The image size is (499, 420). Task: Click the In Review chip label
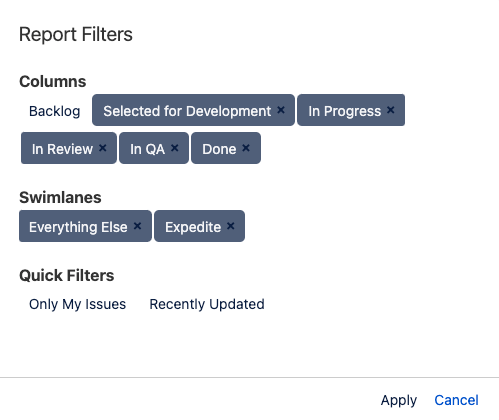pyautogui.click(x=62, y=149)
